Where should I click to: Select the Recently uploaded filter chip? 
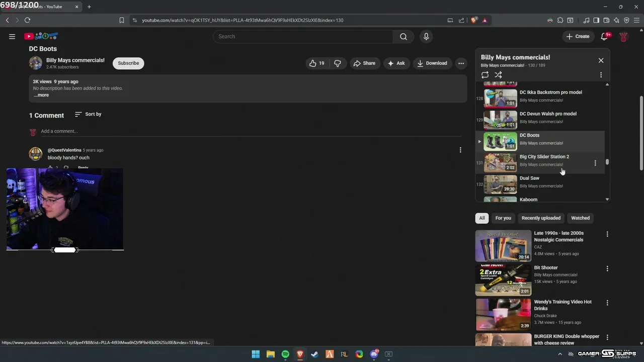541,218
